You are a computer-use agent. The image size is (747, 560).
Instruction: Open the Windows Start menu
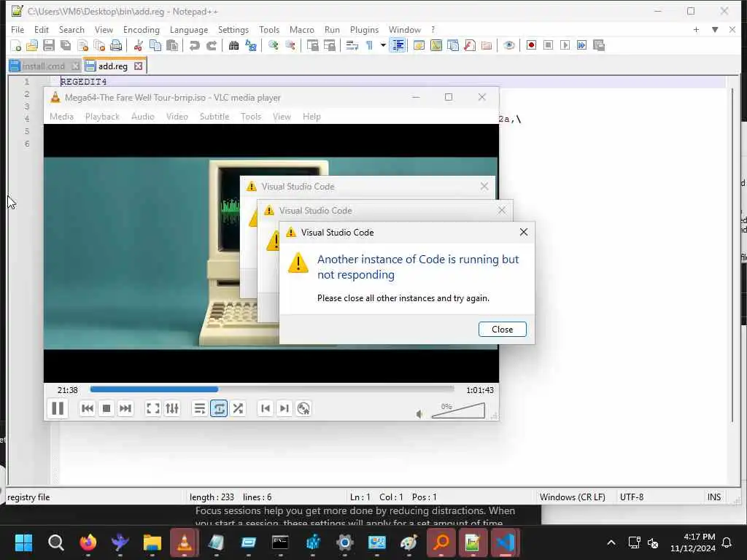click(x=23, y=542)
